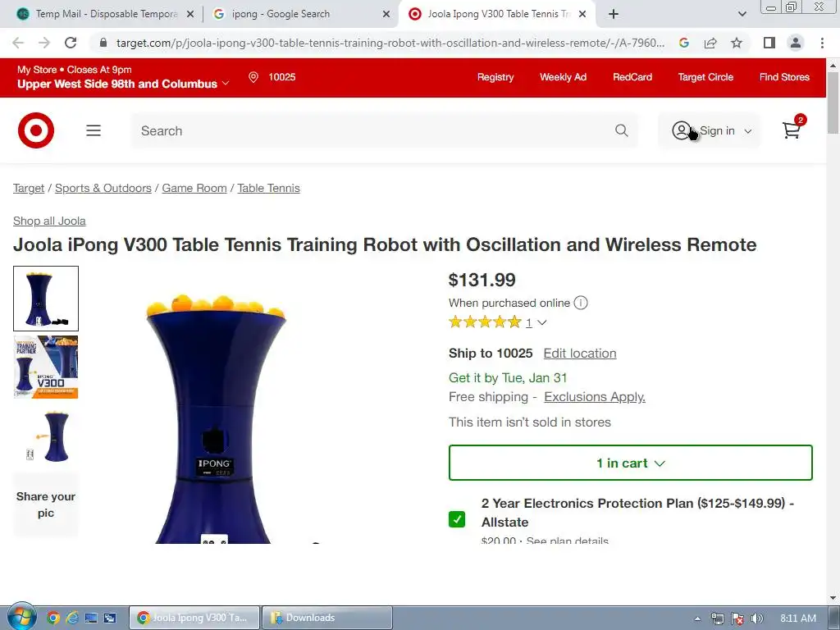Image resolution: width=840 pixels, height=630 pixels.
Task: Click the Edit location link
Action: 580,354
